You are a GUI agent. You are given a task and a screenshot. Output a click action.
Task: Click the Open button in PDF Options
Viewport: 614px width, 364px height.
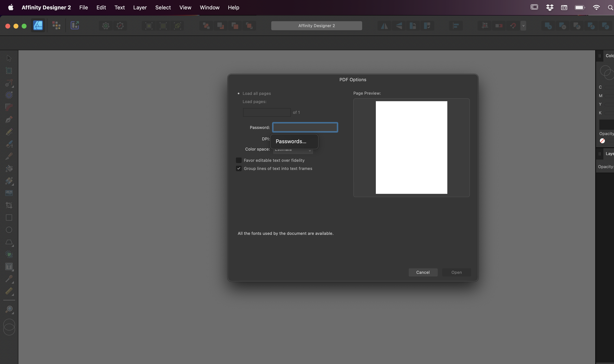(x=456, y=273)
